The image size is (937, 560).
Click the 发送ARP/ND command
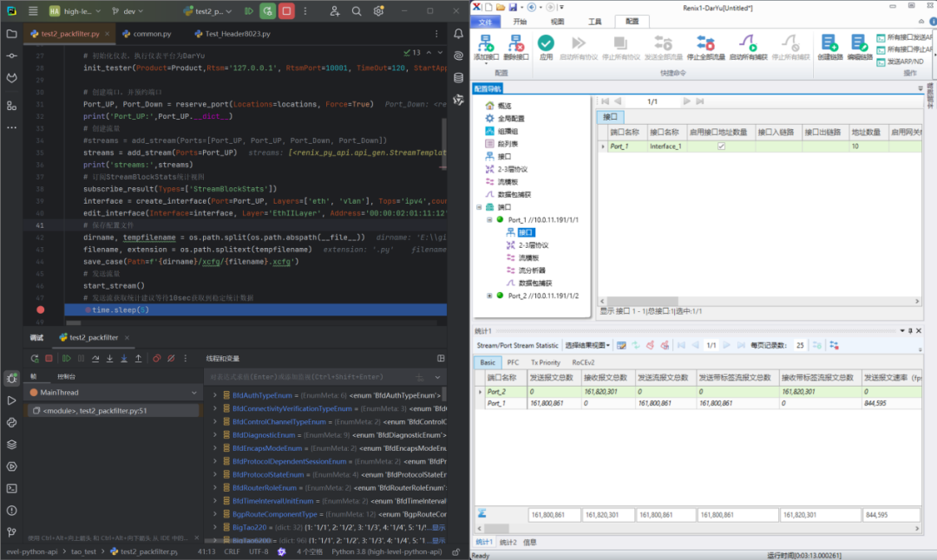pyautogui.click(x=904, y=61)
